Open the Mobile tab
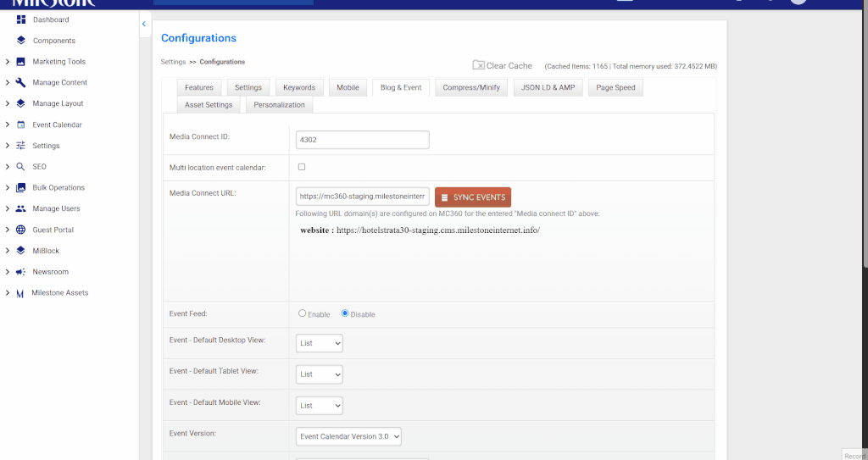Screen dimensions: 868x460 348,87
